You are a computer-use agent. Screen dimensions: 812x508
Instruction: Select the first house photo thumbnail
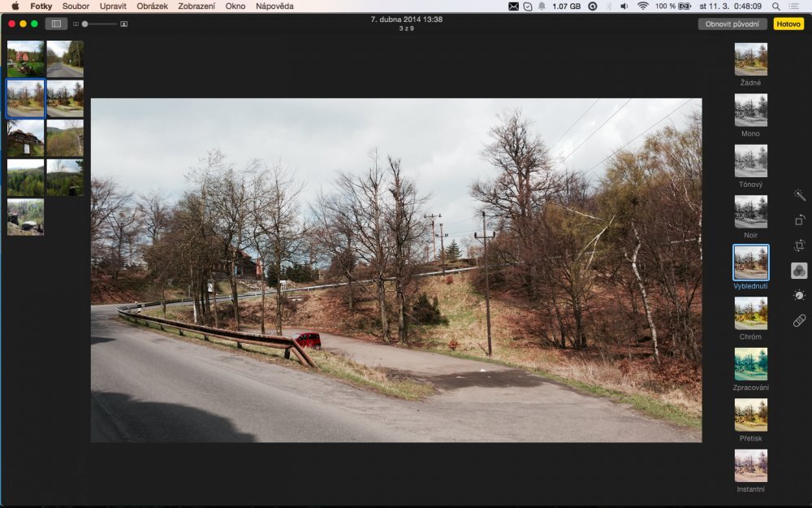pyautogui.click(x=25, y=59)
